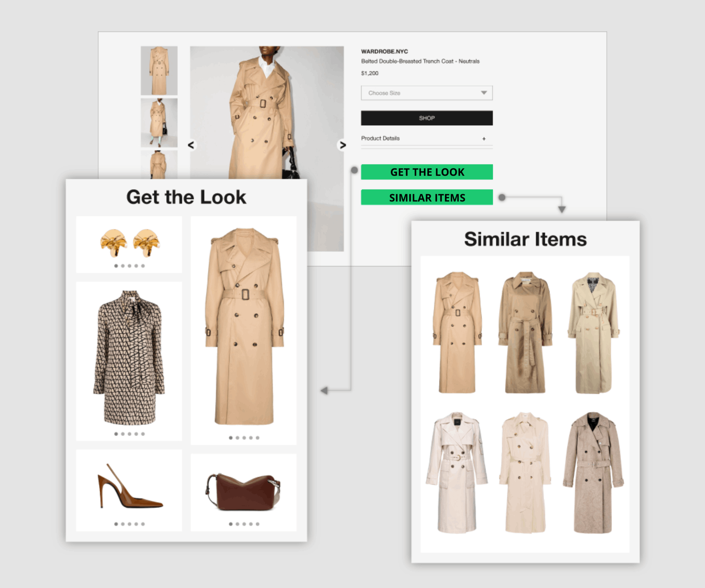Select the third partially visible coat thumbnail
Screen dimensions: 705x588
tap(159, 165)
